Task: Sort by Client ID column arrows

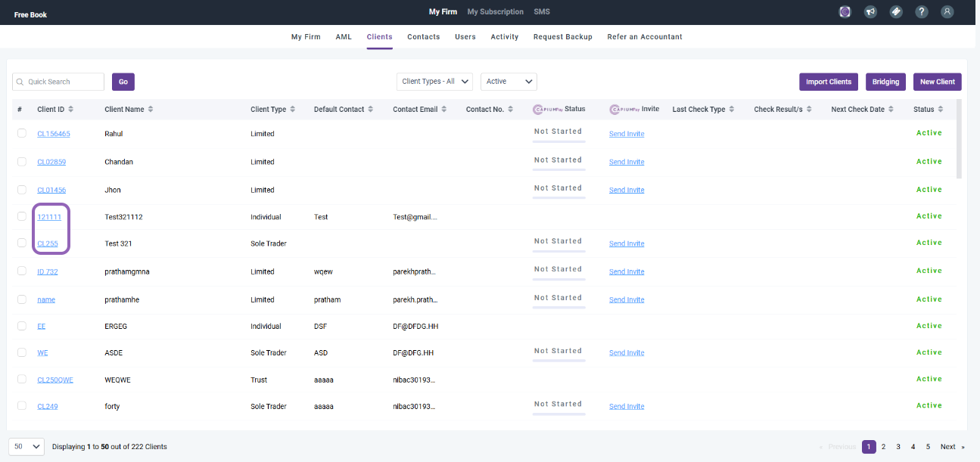Action: coord(70,110)
